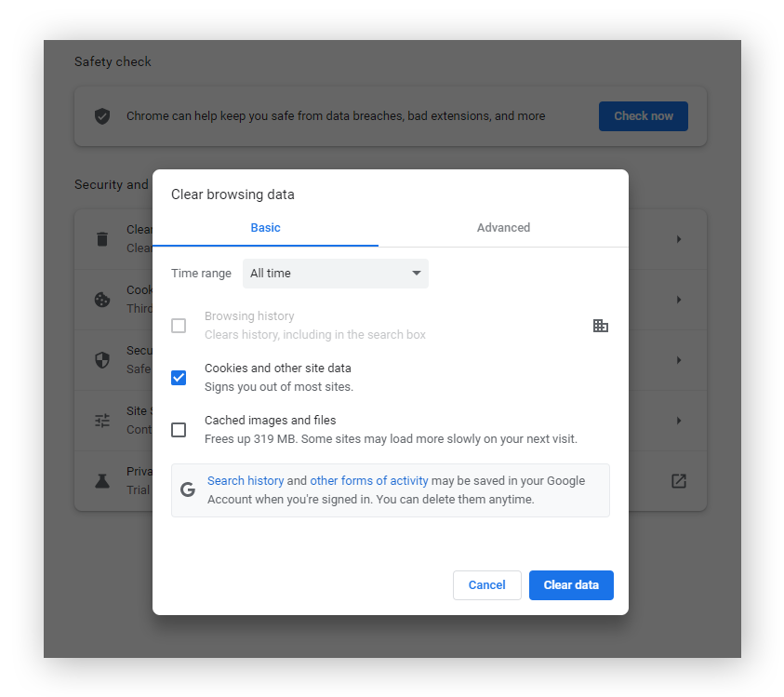The width and height of the screenshot is (784, 697).
Task: Click the Safety check heading
Action: pyautogui.click(x=113, y=61)
